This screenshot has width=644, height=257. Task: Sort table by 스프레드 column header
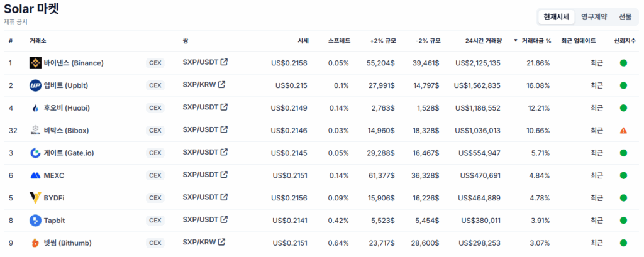tap(340, 41)
